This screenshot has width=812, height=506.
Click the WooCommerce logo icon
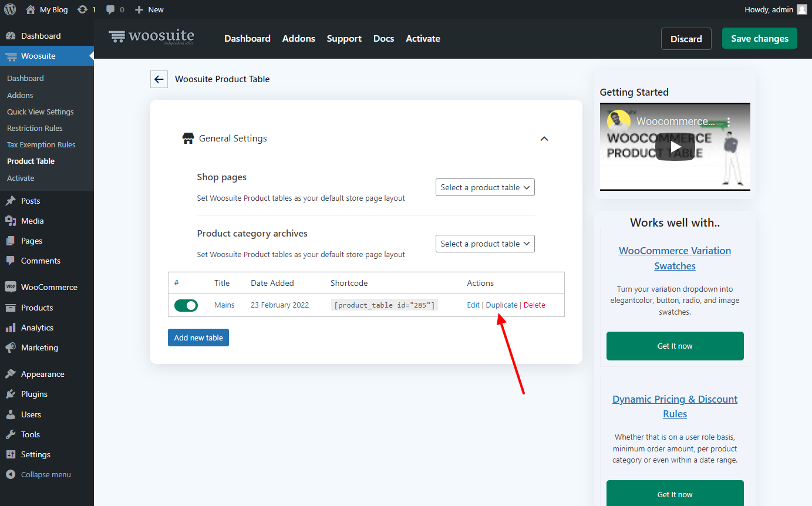(11, 287)
